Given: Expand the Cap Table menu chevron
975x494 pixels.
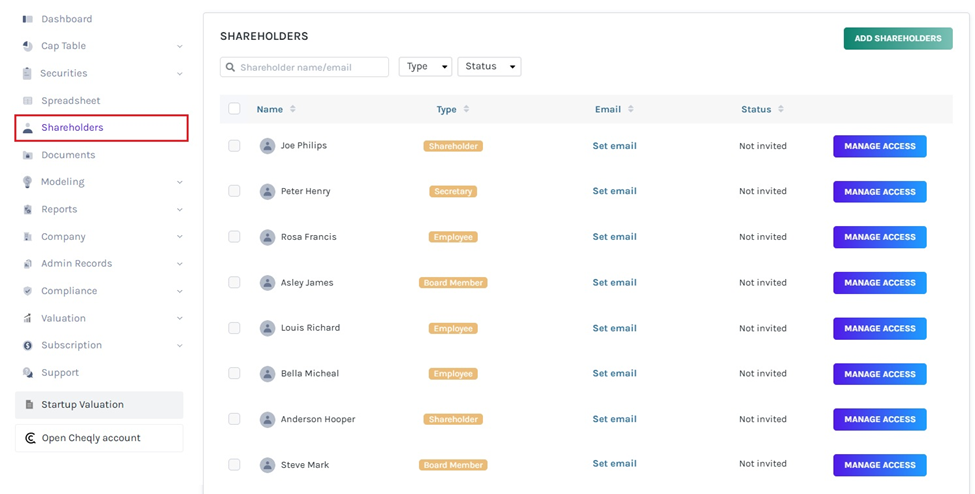Looking at the screenshot, I should click(x=180, y=46).
